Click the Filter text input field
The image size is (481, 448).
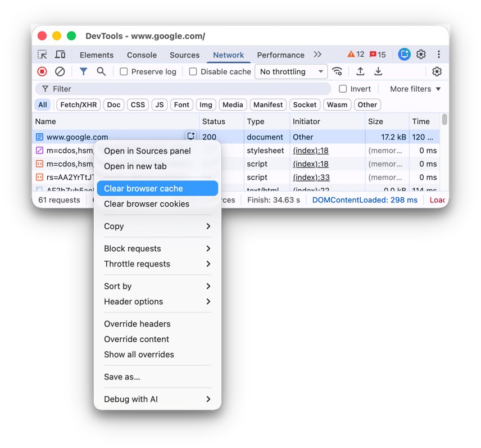tap(183, 89)
